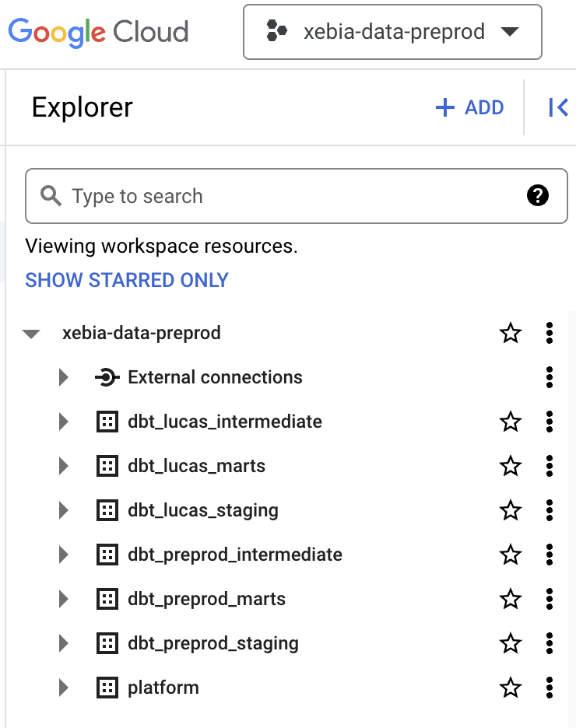Collapse the xebia-data-preprod project tree
This screenshot has height=728, width=576.
[31, 334]
